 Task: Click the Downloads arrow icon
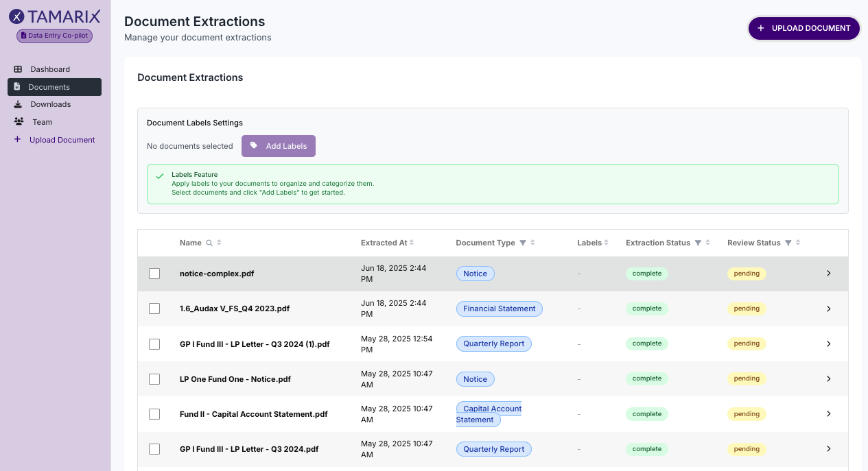[18, 104]
